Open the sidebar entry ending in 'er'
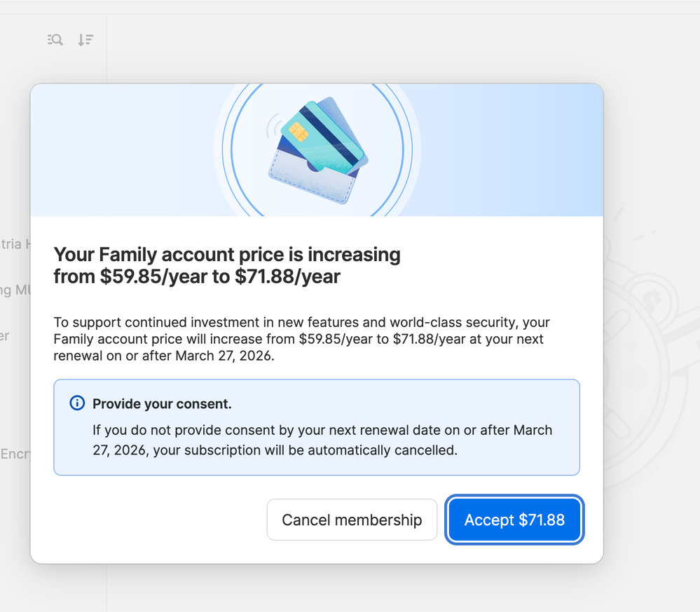700x612 pixels. [x=6, y=335]
